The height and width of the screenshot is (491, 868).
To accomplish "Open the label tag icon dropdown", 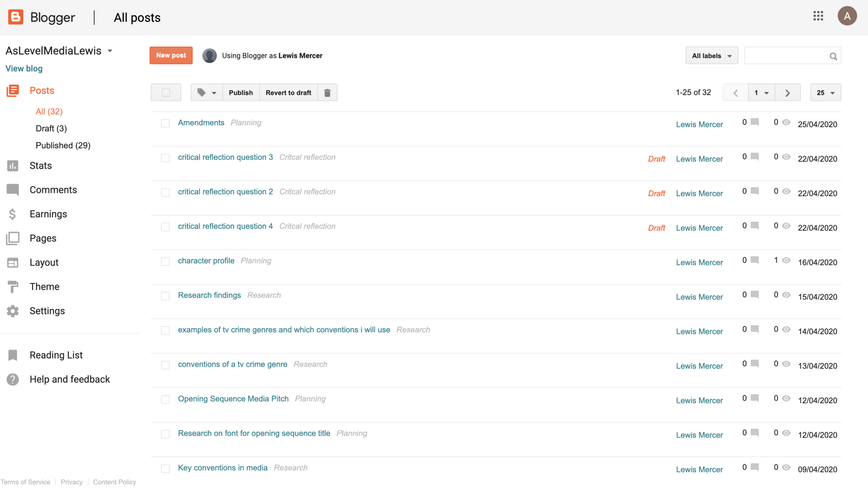I will coord(206,93).
